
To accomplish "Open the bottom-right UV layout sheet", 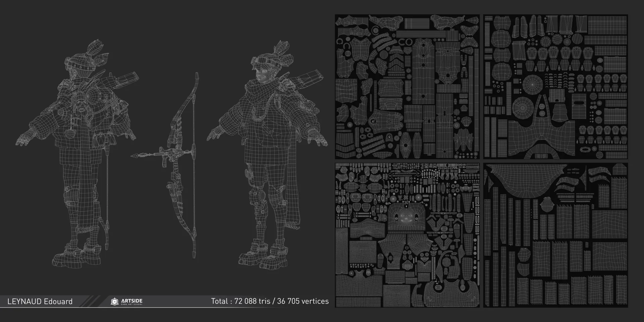I will click(555, 235).
